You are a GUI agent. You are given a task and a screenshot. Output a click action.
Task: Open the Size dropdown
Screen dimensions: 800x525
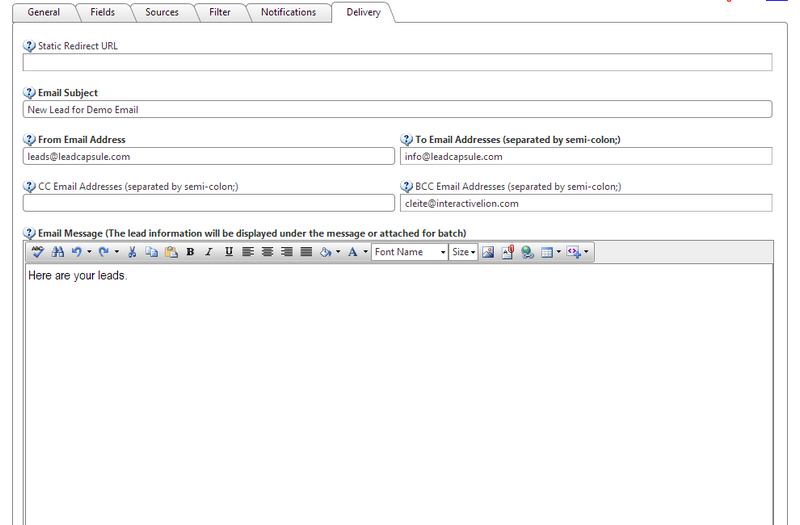click(462, 252)
